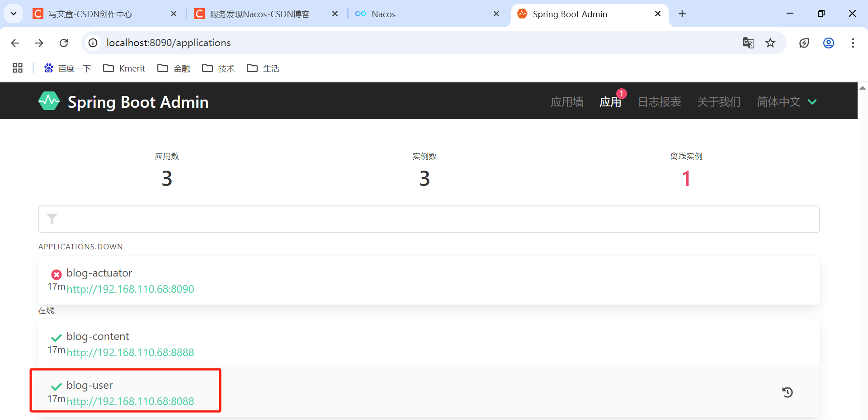
Task: Click the filter input field
Action: (429, 219)
